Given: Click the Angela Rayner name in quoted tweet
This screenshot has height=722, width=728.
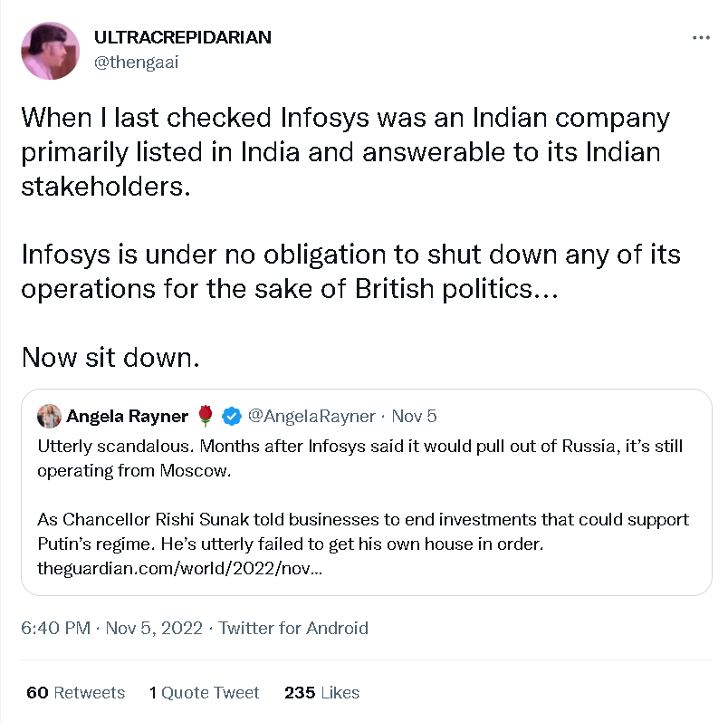Looking at the screenshot, I should pos(127,416).
